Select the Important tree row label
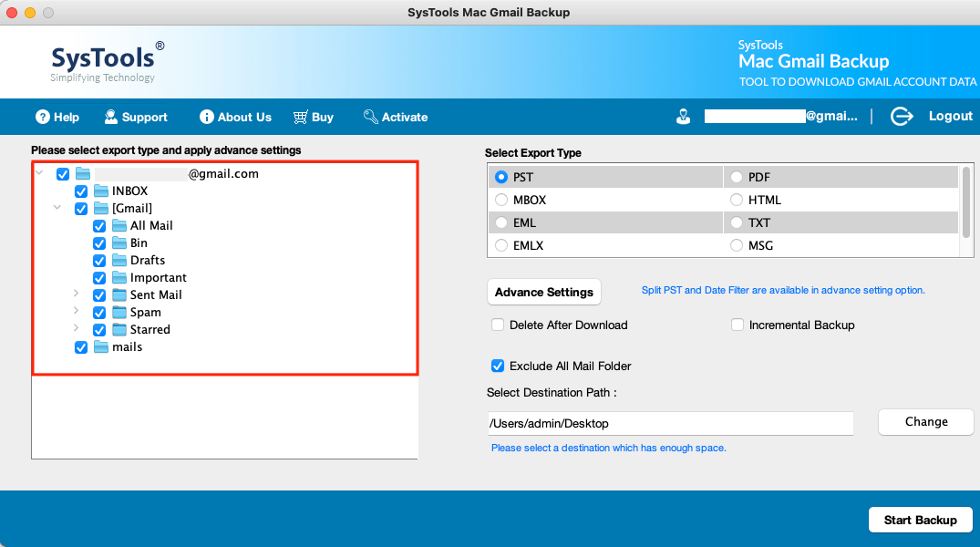The height and width of the screenshot is (547, 980). click(x=158, y=277)
